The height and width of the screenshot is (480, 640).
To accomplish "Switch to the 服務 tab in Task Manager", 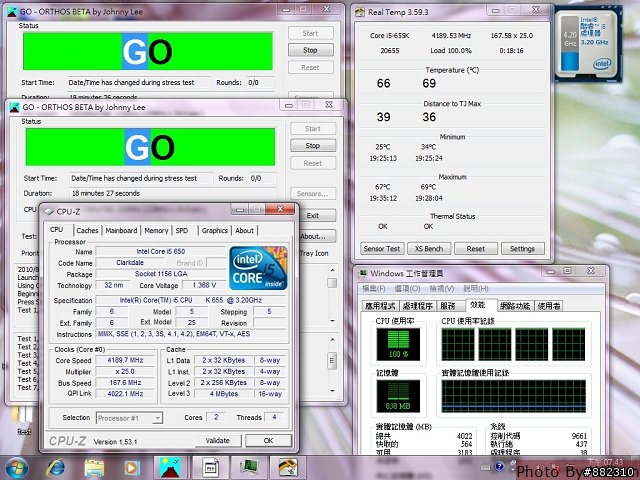I will tap(449, 305).
